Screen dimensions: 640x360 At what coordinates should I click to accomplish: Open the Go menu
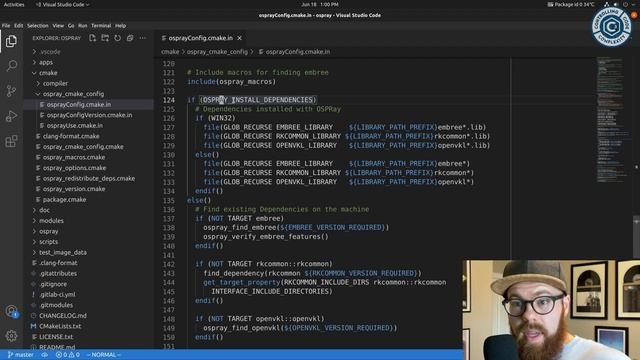pyautogui.click(x=71, y=25)
